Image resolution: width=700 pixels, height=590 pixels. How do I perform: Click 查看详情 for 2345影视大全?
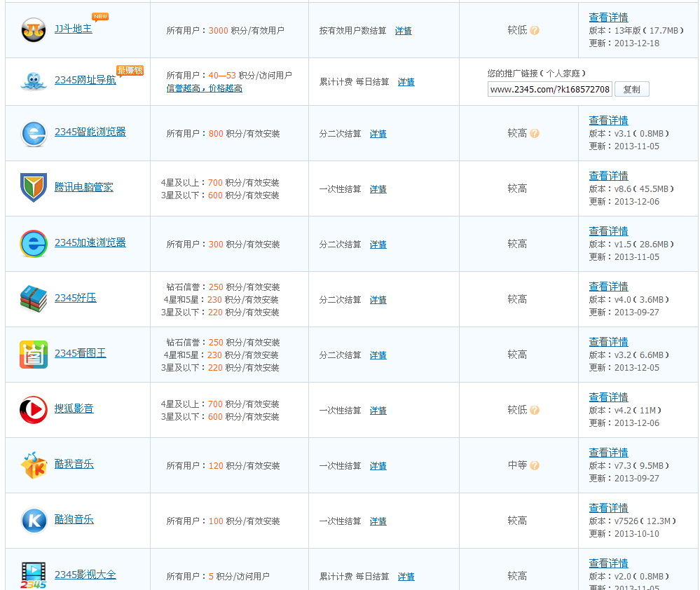608,563
